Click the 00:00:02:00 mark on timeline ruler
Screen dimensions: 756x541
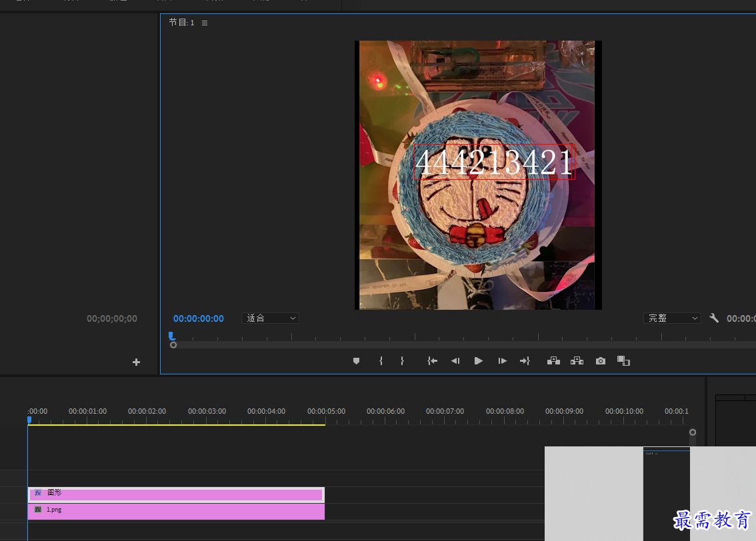click(x=147, y=411)
